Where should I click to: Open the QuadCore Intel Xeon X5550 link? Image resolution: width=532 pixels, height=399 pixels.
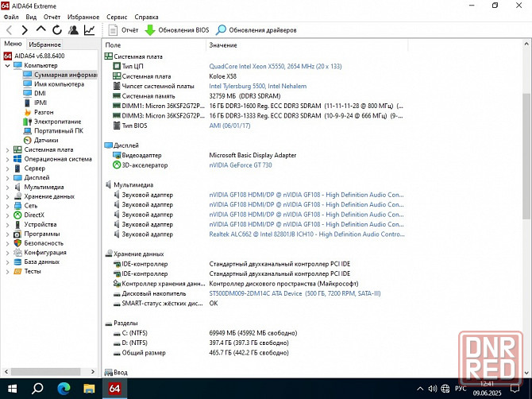coord(276,67)
